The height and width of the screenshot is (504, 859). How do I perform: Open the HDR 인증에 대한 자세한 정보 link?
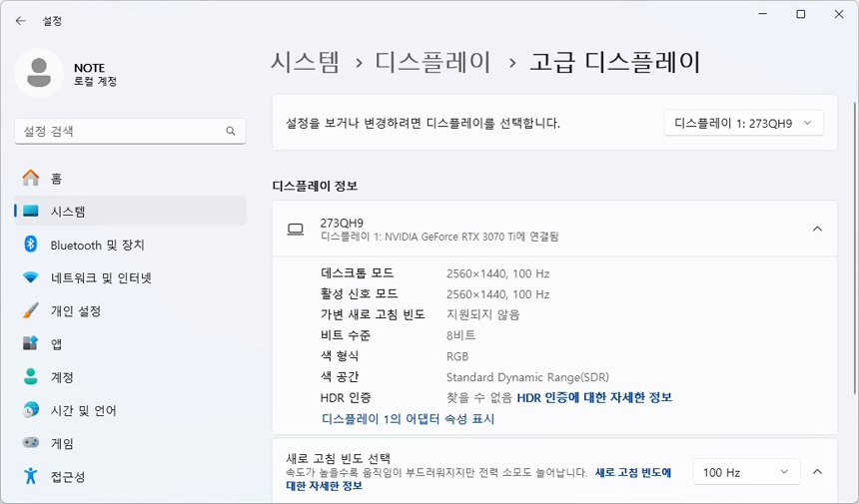[594, 397]
